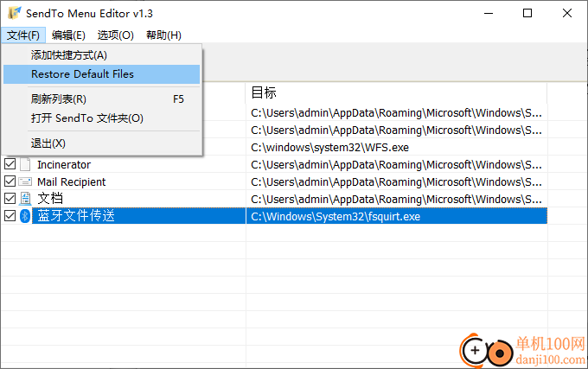The height and width of the screenshot is (369, 588).
Task: Click the SendTo Menu Editor title icon
Action: pyautogui.click(x=14, y=13)
